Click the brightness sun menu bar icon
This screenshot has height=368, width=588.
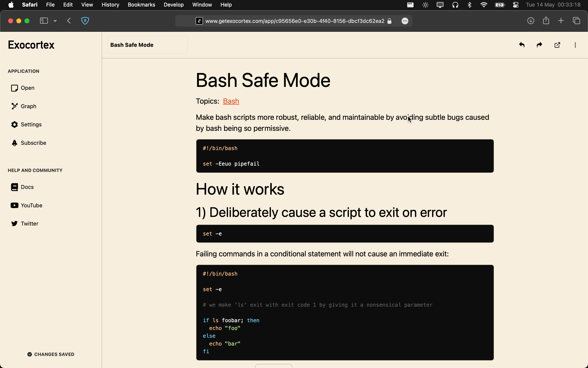[x=425, y=5]
